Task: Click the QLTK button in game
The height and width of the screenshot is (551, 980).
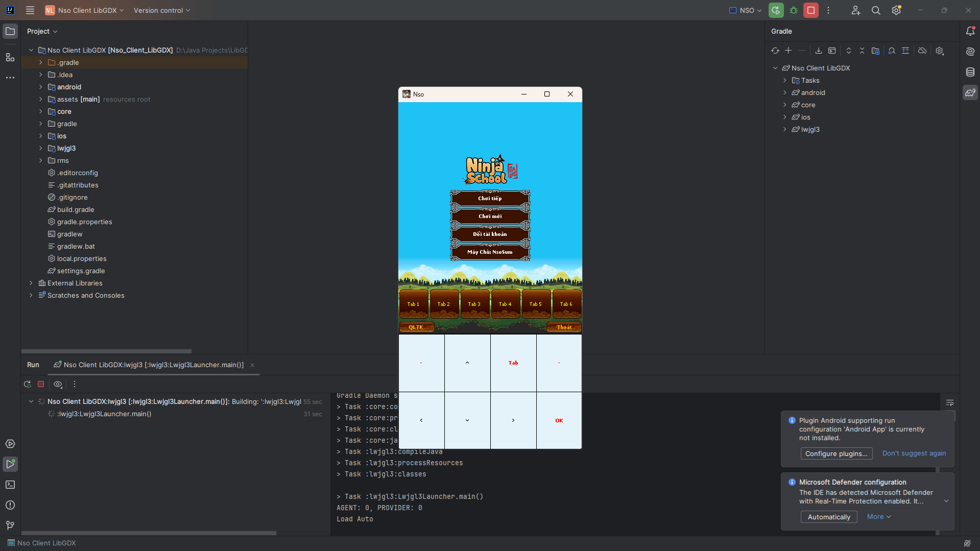Action: [416, 327]
